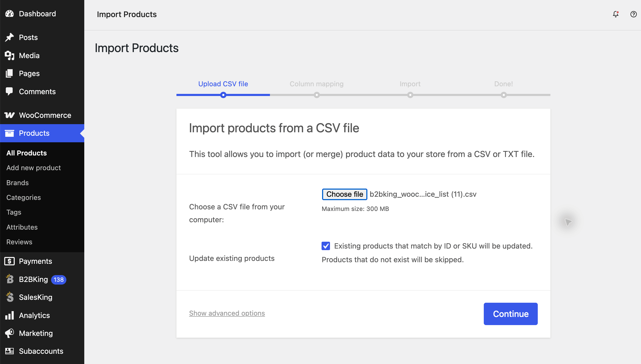
Task: Open Add new product submenu item
Action: click(x=33, y=168)
